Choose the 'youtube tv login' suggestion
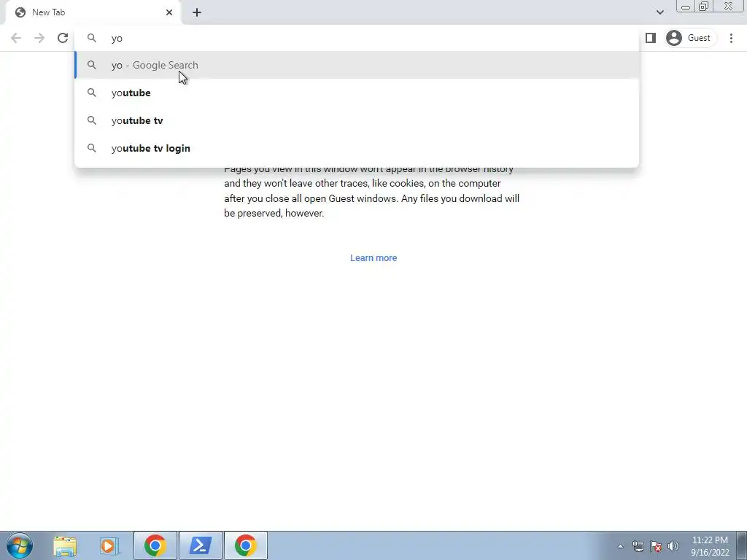The image size is (747, 560). point(356,148)
